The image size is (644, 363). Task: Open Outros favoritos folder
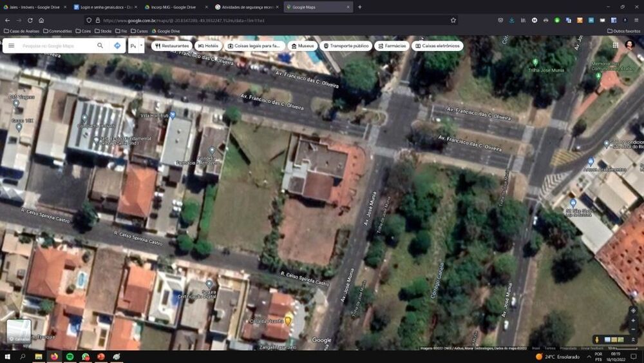point(623,31)
